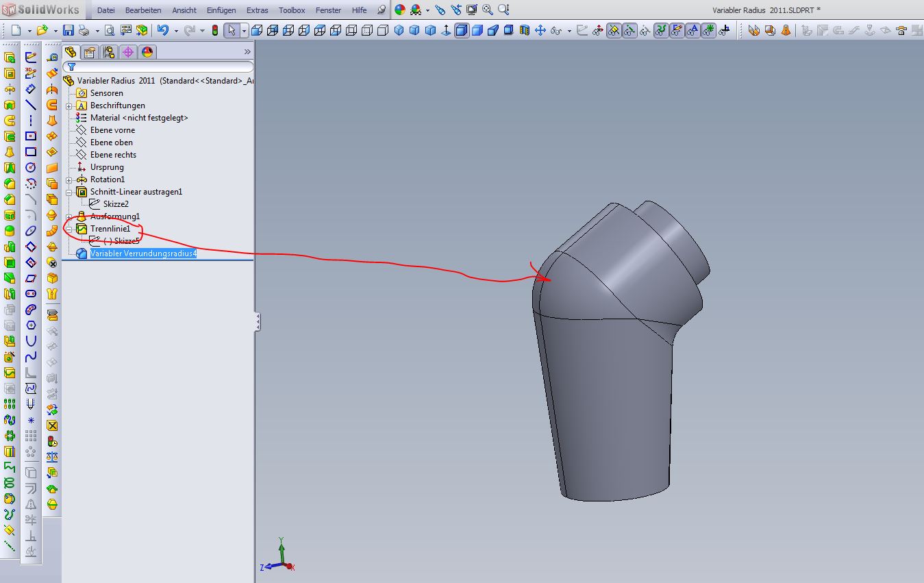Collapse the Schnitt-Linear austragen1 node
Viewport: 924px width, 583px height.
click(69, 193)
